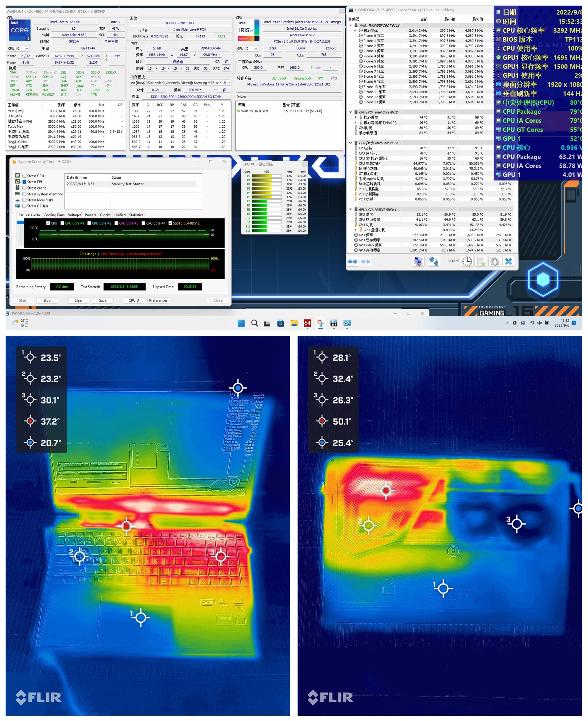This screenshot has width=588, height=721.
Task: Click the blue X icon in sensor toolbar
Action: [x=508, y=261]
